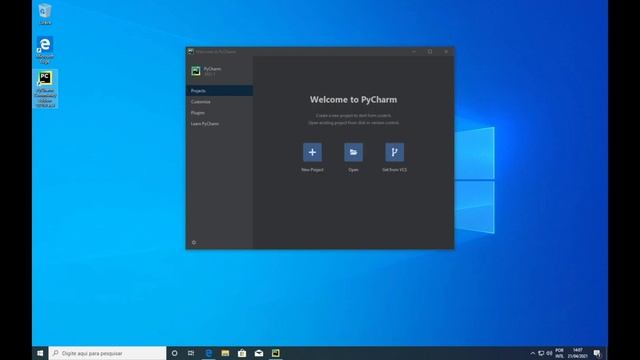Open the settings gear in PyCharm sidebar
Viewport: 640px width, 360px height.
pyautogui.click(x=194, y=242)
